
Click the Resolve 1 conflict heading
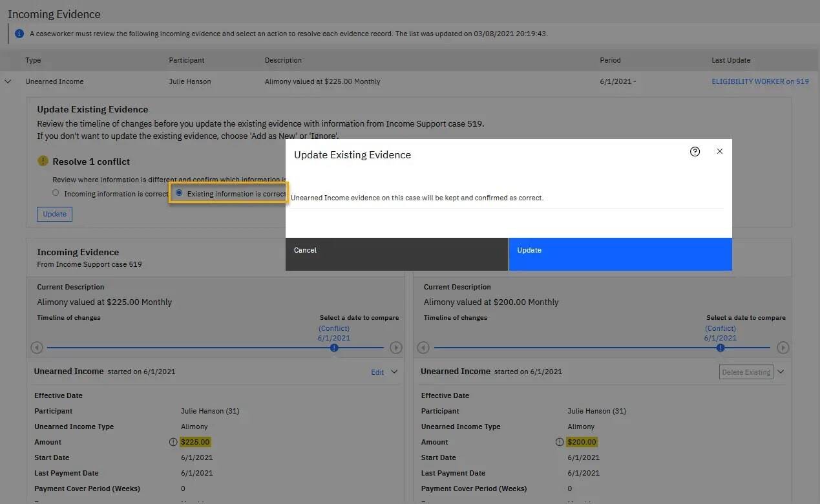(91, 162)
